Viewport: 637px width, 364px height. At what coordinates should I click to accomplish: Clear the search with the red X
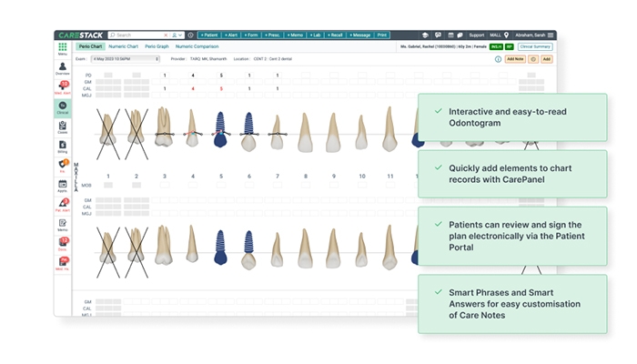click(166, 35)
